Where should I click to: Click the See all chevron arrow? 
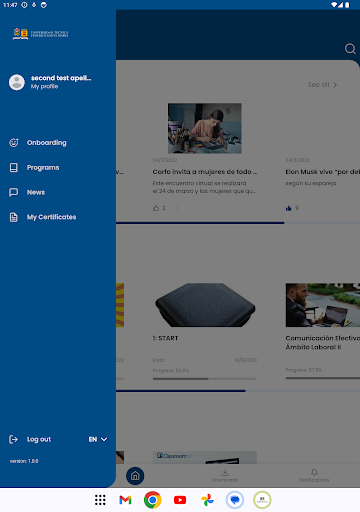(x=335, y=85)
